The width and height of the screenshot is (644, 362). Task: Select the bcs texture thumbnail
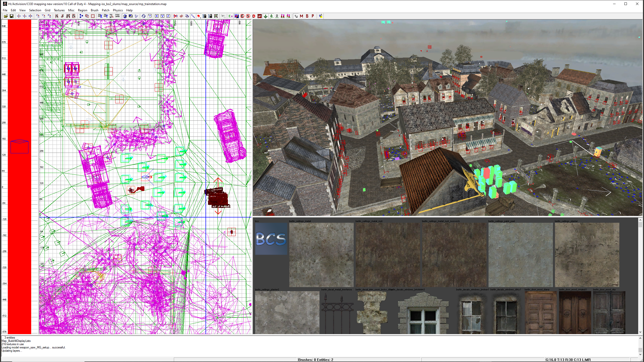pos(271,239)
